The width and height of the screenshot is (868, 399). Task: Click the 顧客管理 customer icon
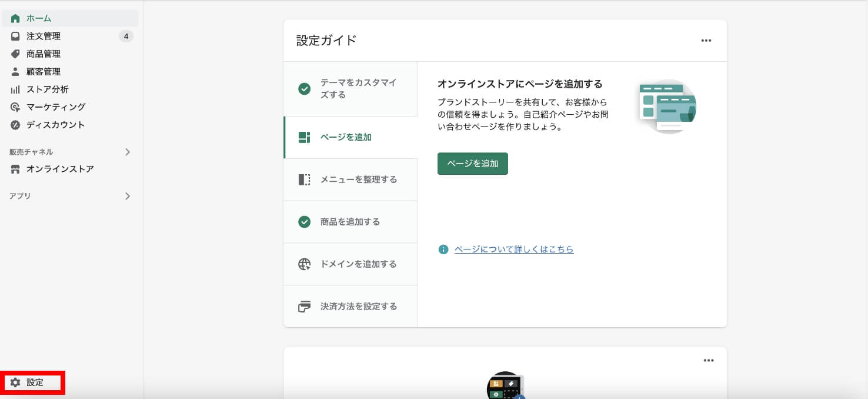click(14, 71)
